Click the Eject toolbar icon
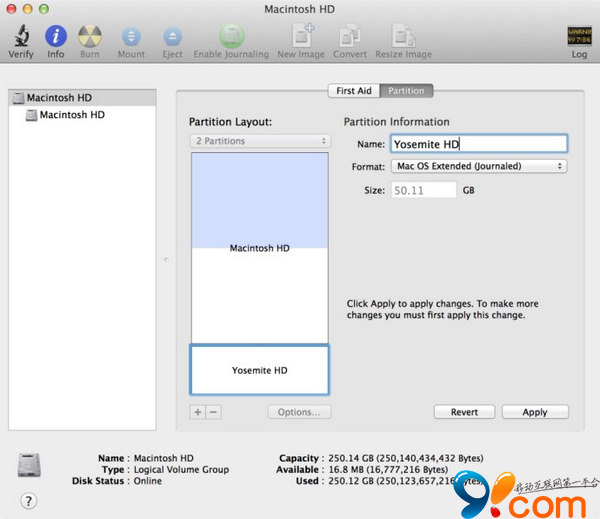The height and width of the screenshot is (519, 600). click(x=172, y=36)
